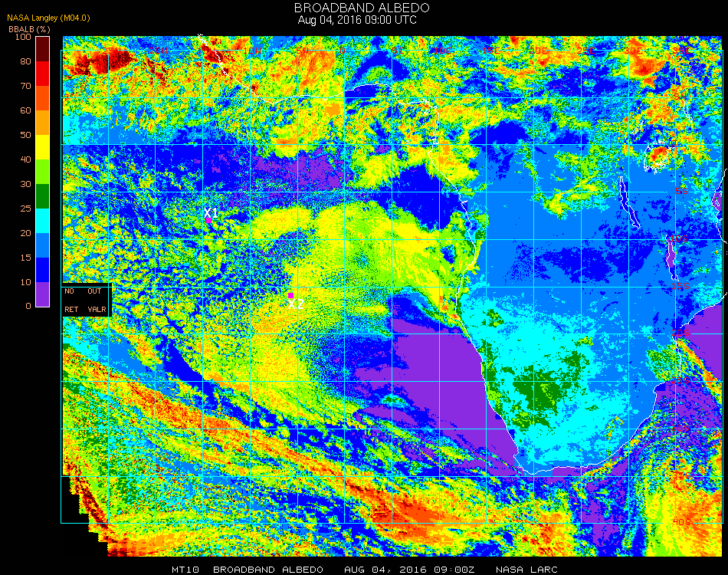
Task: Click OUT in the legend box
Action: click(94, 291)
